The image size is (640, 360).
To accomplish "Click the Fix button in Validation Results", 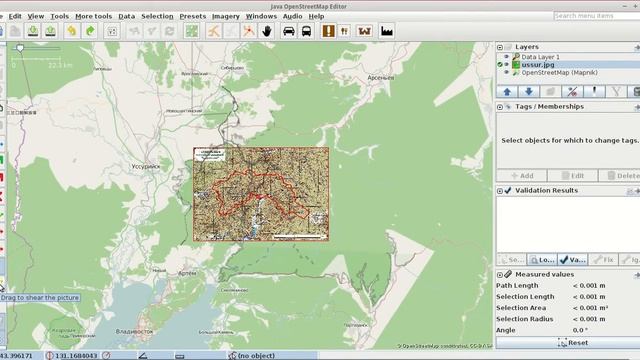I will click(603, 260).
